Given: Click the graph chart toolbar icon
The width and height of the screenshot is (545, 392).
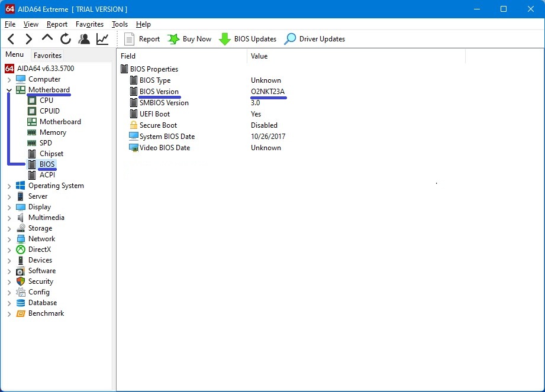Looking at the screenshot, I should coord(102,39).
